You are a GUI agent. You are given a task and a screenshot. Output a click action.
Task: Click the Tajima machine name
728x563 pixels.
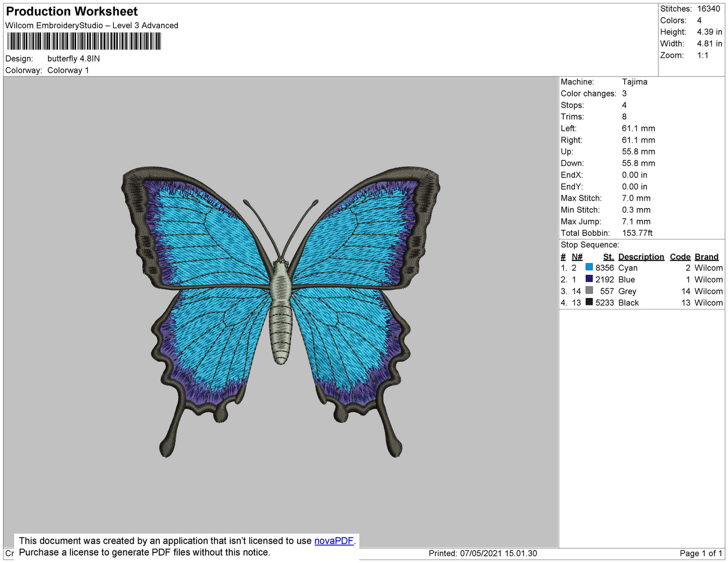[x=634, y=82]
